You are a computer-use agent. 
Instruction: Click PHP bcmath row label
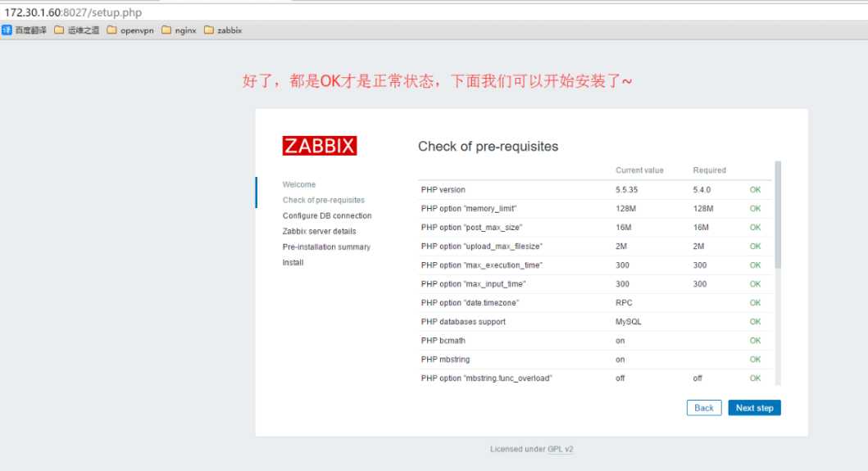point(443,340)
